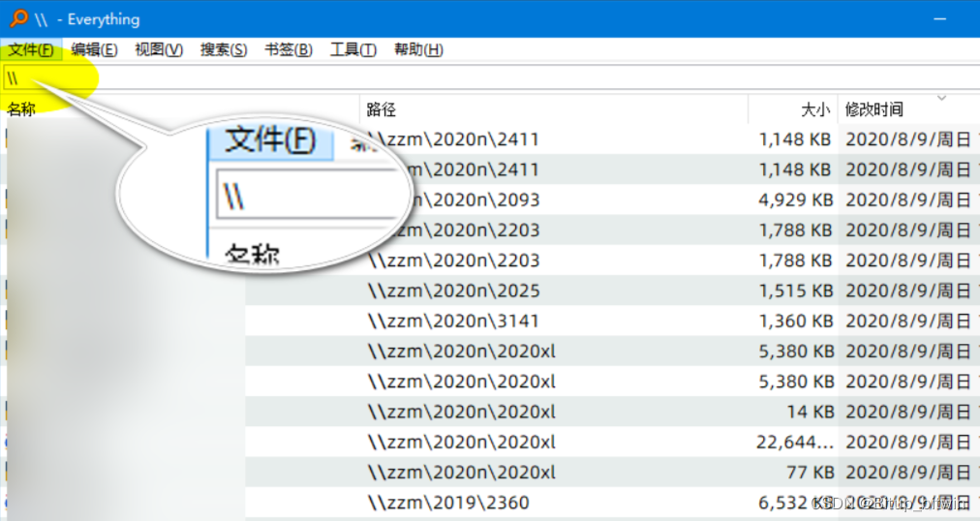
Task: Click the 1,360 KB size cell
Action: 796,322
